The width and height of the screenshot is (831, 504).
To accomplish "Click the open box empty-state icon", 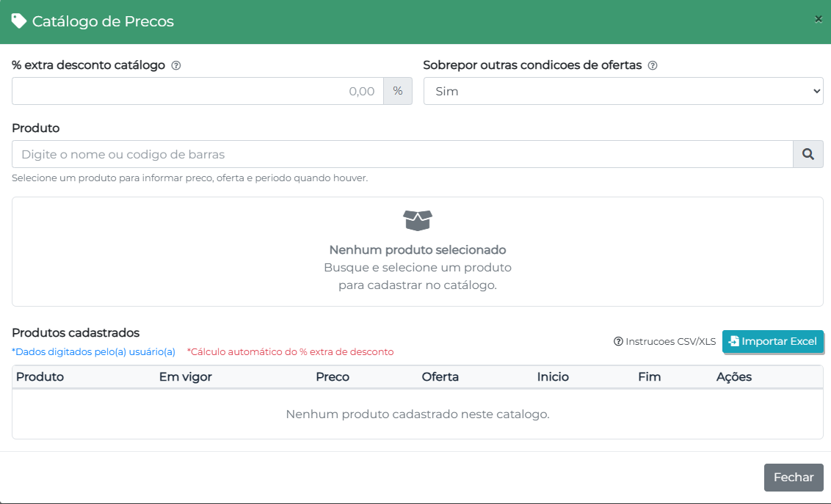I will [418, 220].
